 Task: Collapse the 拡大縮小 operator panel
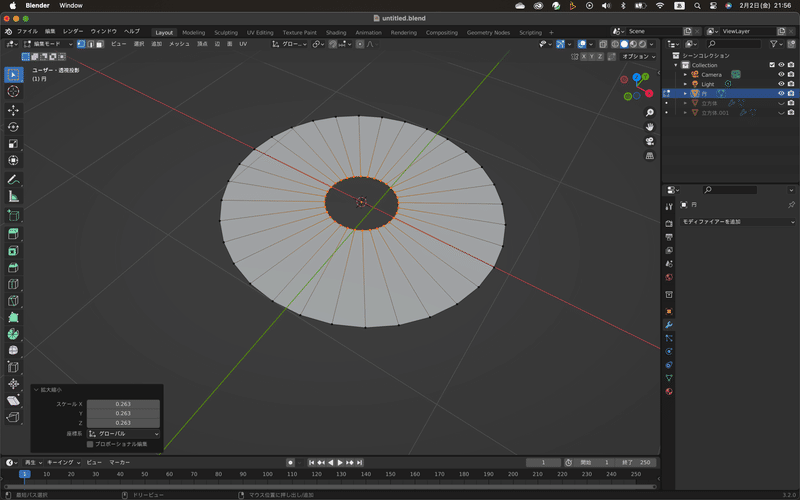[x=36, y=390]
